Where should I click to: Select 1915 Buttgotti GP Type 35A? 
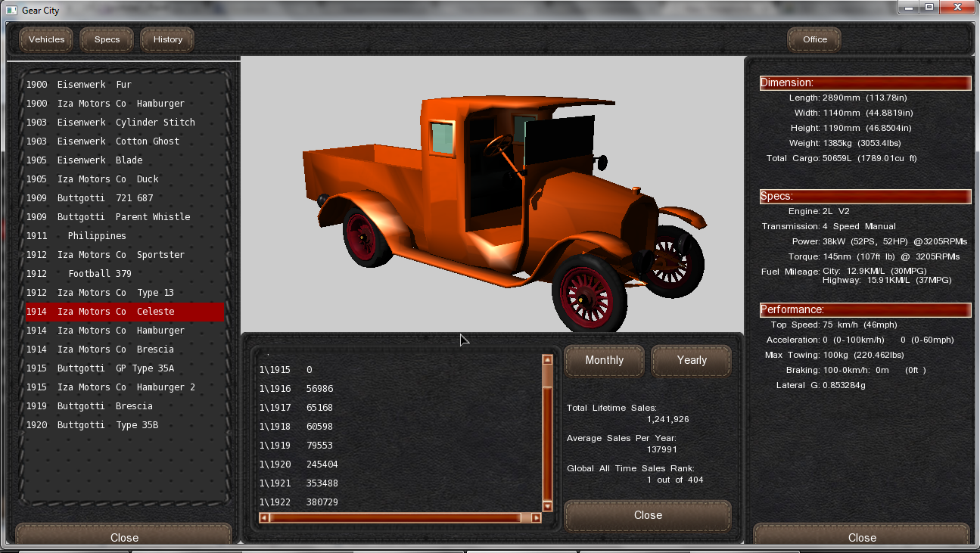point(100,368)
